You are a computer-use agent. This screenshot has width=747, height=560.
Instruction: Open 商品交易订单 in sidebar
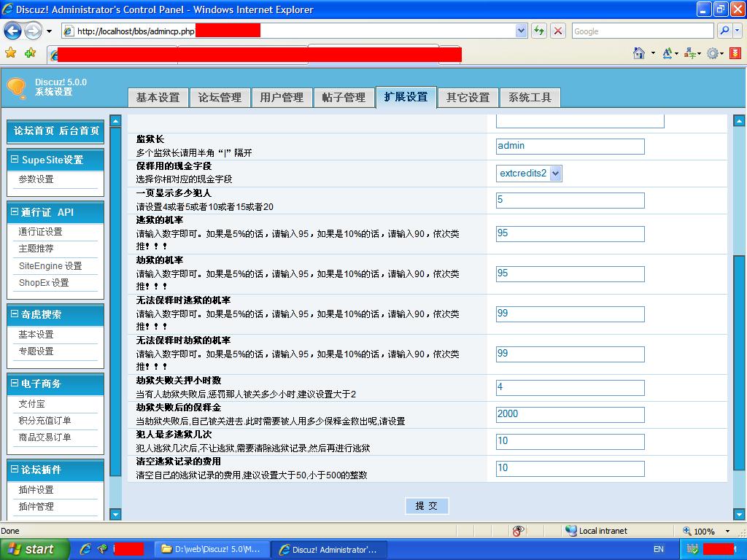[x=44, y=437]
